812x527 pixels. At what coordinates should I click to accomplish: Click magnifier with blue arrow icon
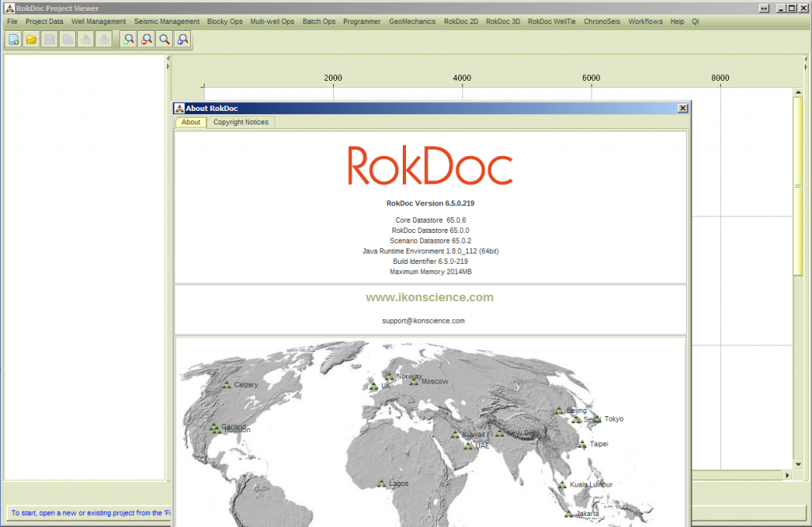coord(183,40)
